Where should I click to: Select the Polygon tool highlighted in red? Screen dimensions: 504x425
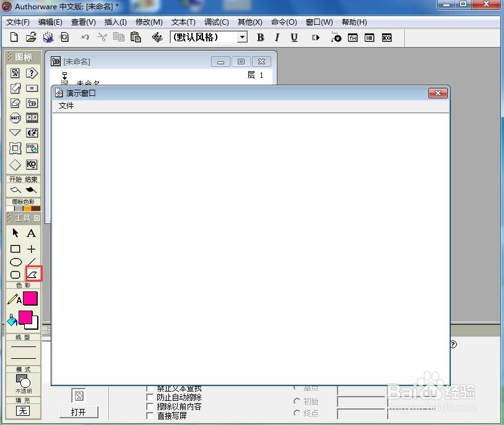click(33, 273)
